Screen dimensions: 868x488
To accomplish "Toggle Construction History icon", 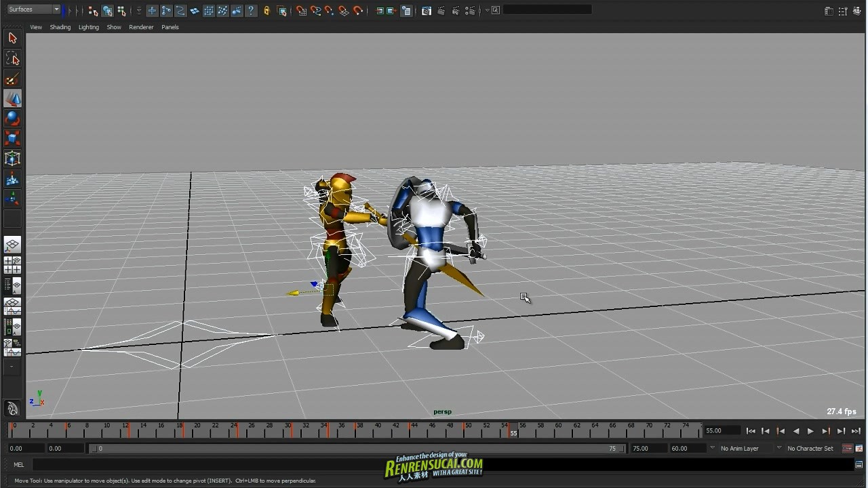I will [406, 11].
